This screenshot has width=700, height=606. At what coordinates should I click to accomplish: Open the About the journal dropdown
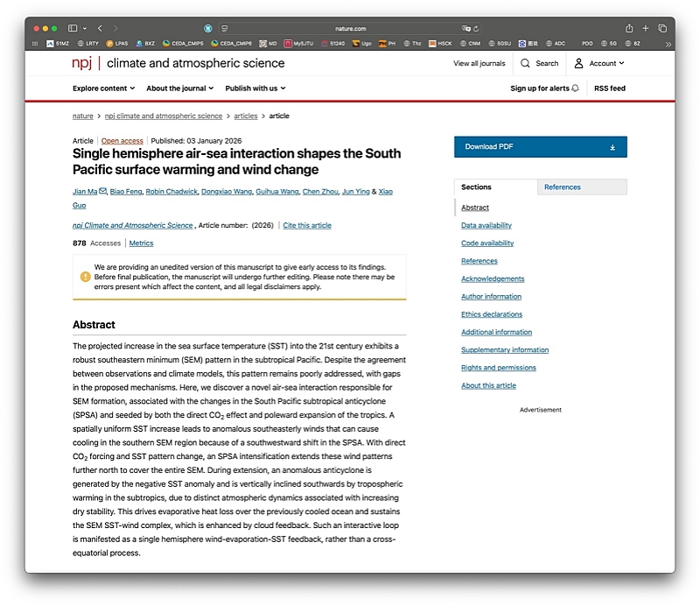(x=180, y=88)
